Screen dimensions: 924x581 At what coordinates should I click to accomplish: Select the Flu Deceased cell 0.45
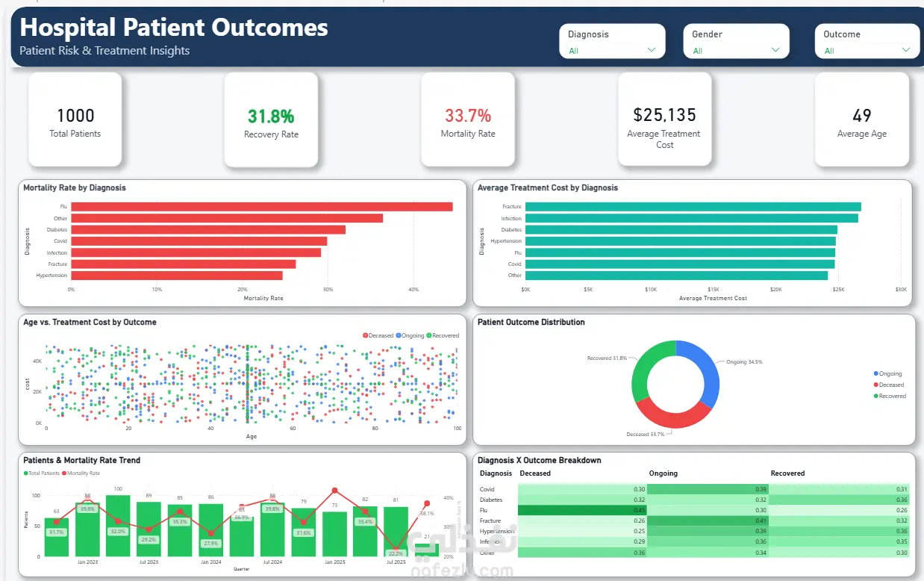(582, 510)
